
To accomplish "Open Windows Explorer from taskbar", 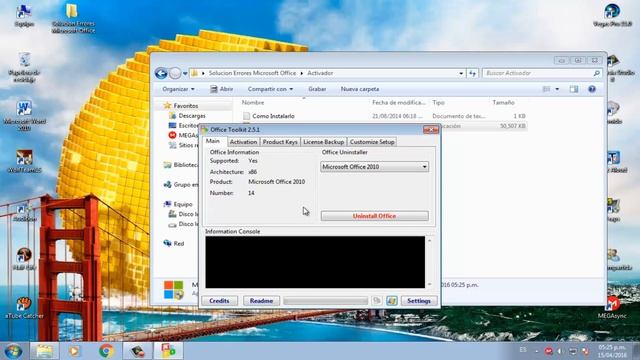I will [x=44, y=351].
